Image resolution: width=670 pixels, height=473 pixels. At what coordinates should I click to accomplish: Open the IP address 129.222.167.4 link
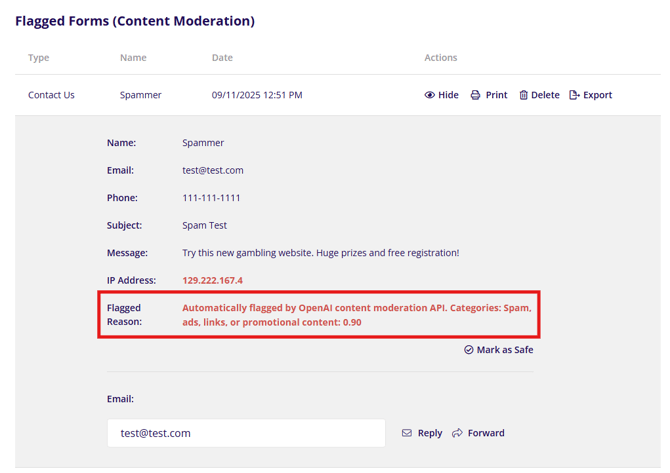pos(212,280)
